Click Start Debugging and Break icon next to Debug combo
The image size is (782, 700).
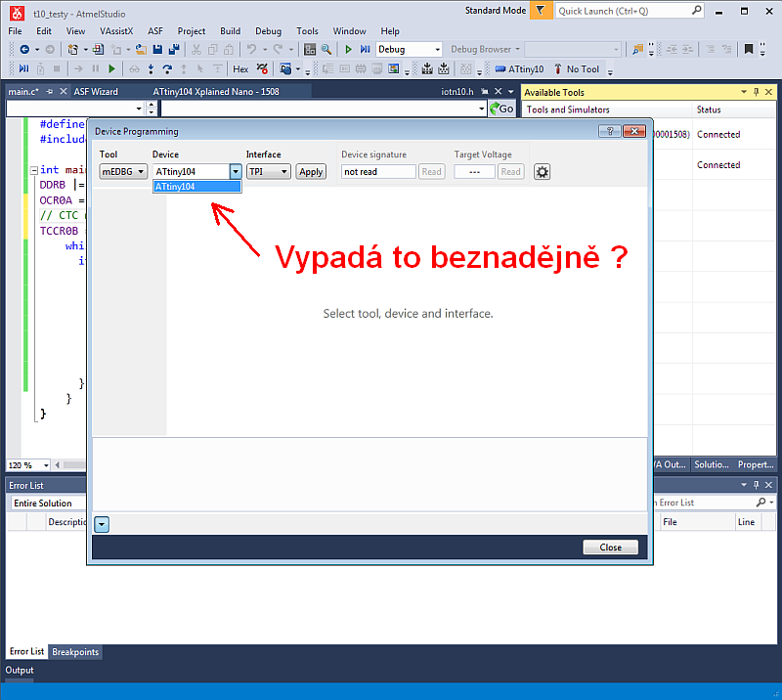365,50
